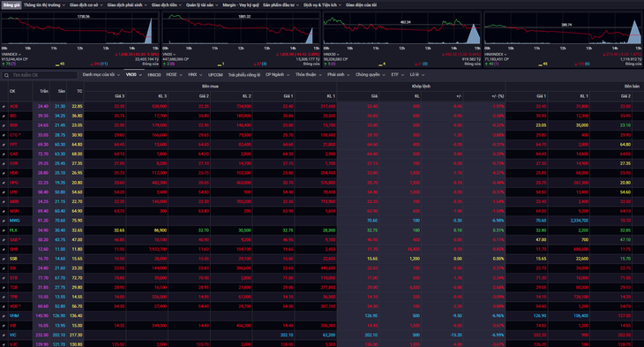Pin the TCB stock row

[4, 287]
